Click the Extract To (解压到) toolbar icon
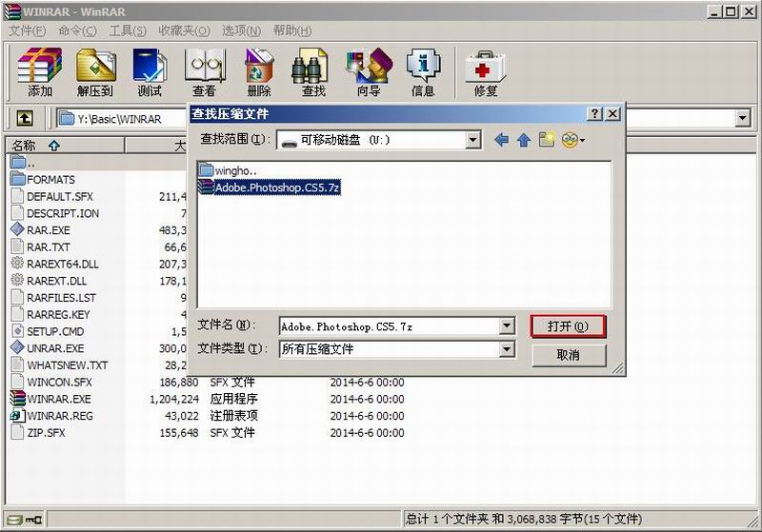Viewport: 762px width, 532px height. pos(95,71)
